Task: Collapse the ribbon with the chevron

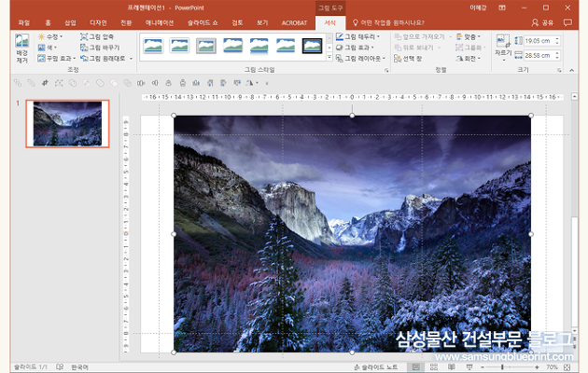Action: pos(571,70)
